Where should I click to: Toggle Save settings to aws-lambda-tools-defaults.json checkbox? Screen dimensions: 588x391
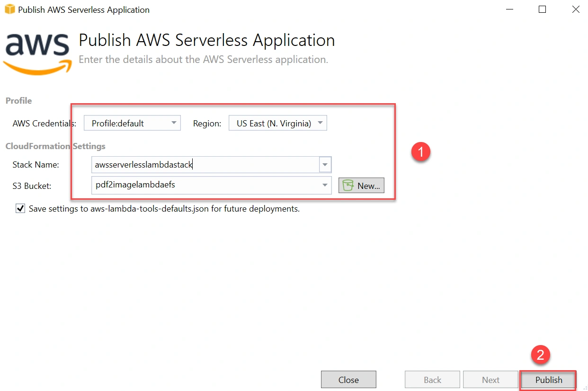pyautogui.click(x=20, y=208)
